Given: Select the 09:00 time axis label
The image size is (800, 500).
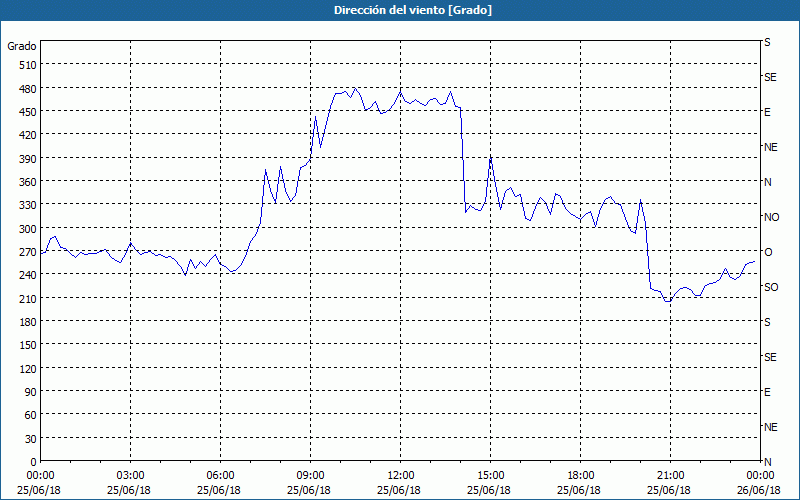Looking at the screenshot, I should [x=311, y=476].
